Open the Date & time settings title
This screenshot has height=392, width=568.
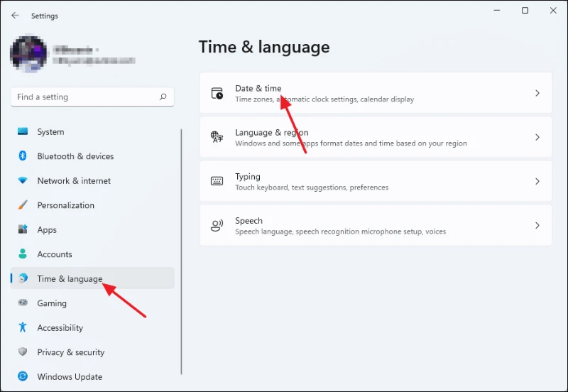tap(258, 88)
